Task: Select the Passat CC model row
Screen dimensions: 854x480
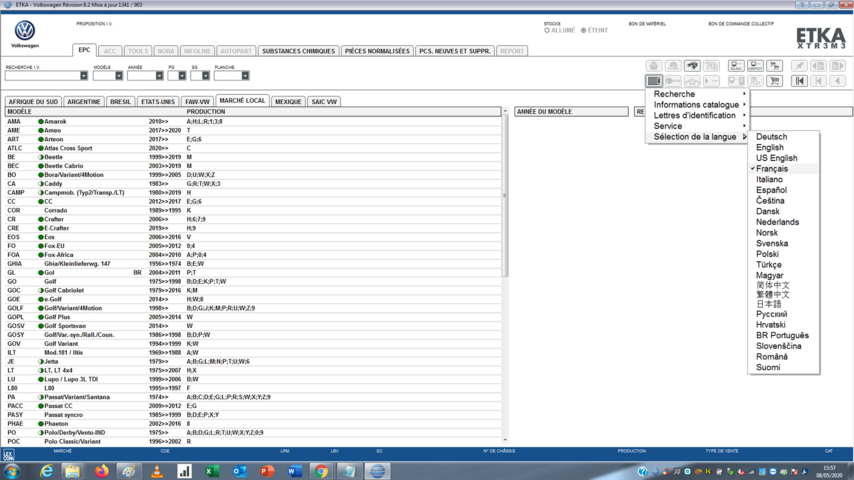Action: pos(253,406)
